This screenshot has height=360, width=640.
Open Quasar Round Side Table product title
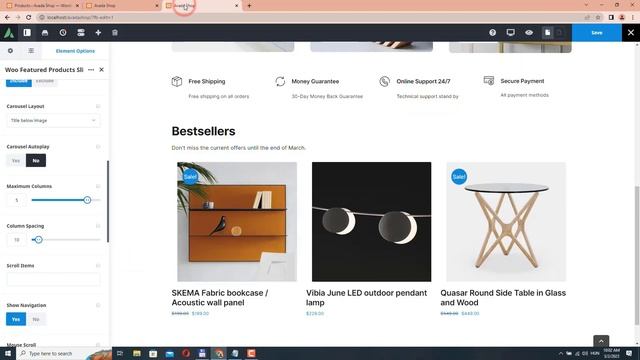pos(503,298)
